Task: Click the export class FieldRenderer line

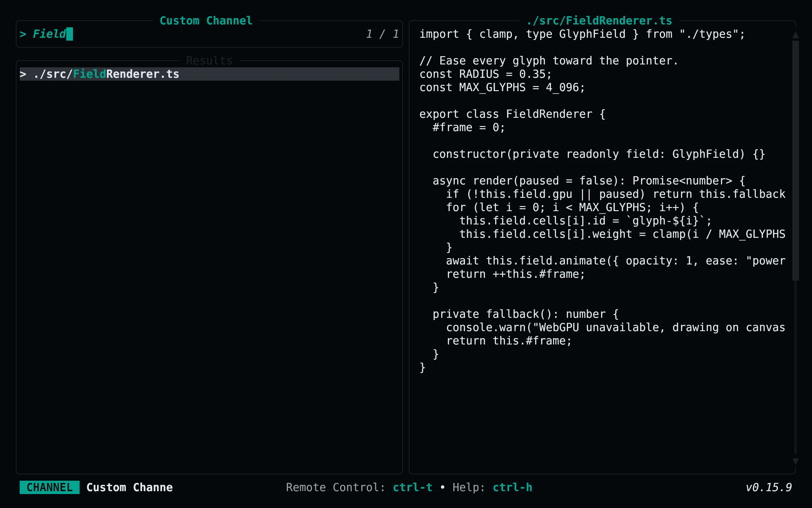Action: (512, 114)
